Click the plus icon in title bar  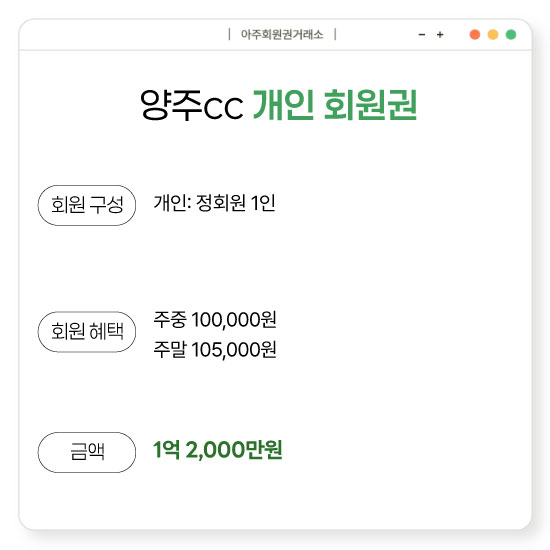(x=440, y=35)
